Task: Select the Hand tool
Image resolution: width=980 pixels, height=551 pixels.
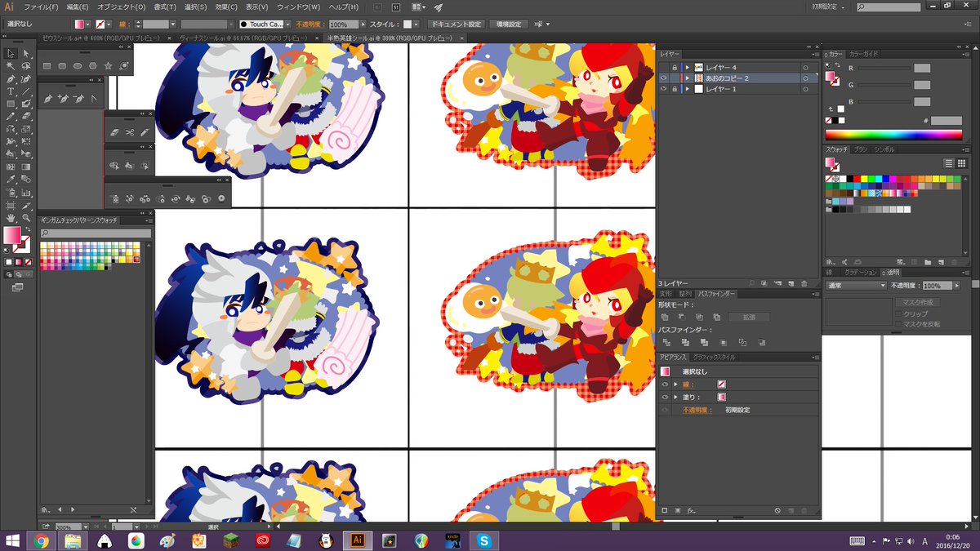Action: (11, 218)
